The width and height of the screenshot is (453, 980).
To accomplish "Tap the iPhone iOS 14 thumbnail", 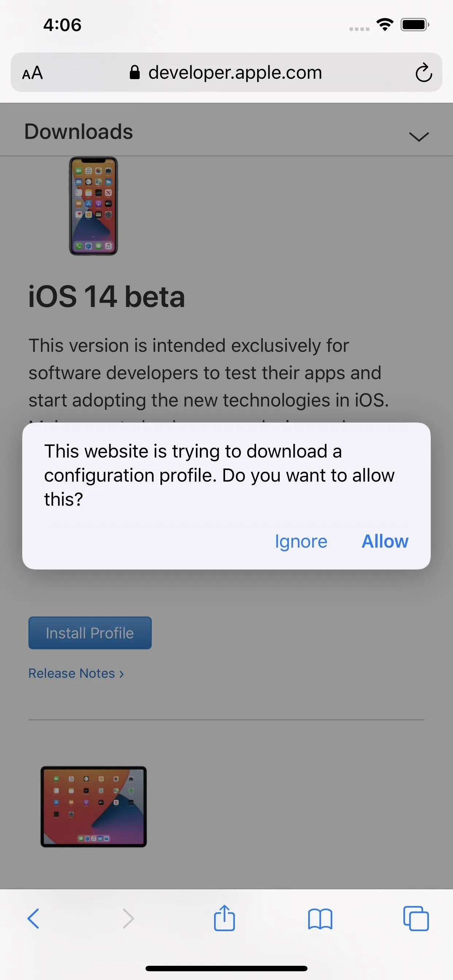I will [93, 206].
